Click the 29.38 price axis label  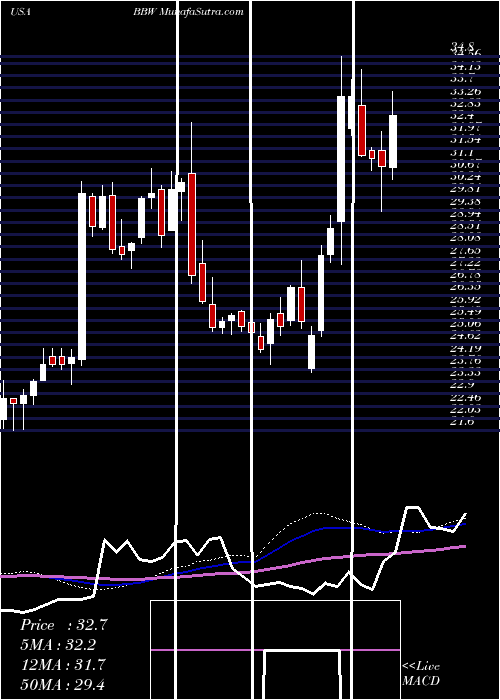pyautogui.click(x=466, y=201)
